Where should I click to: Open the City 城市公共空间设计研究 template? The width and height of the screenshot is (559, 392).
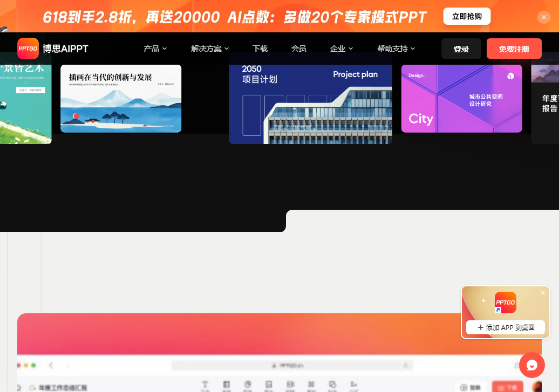(x=462, y=99)
